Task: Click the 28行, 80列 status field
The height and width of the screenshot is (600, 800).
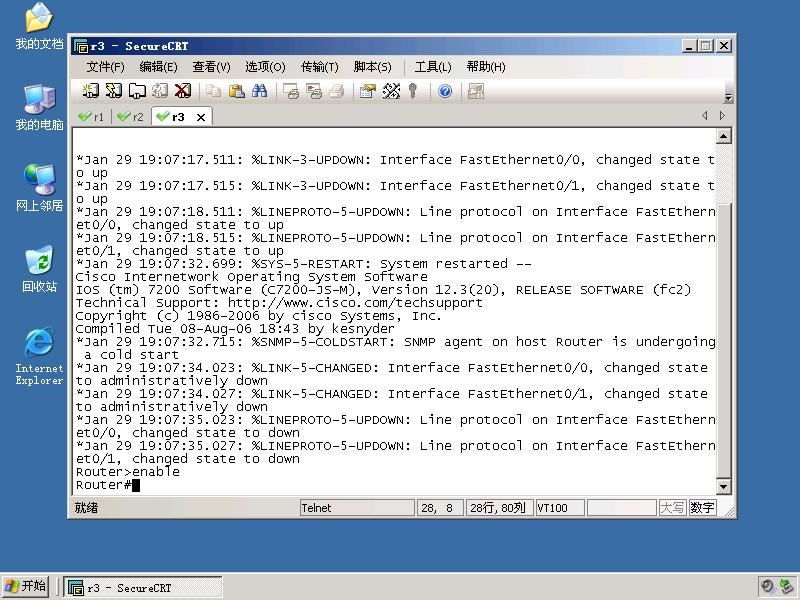Action: tap(499, 508)
